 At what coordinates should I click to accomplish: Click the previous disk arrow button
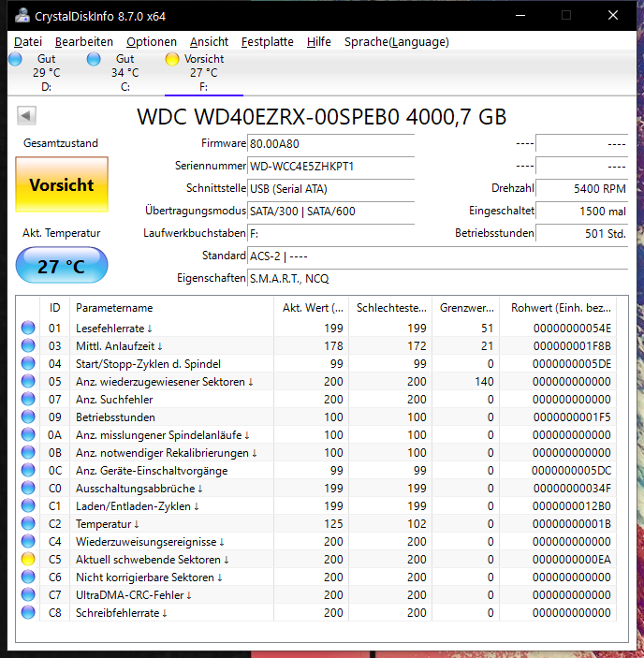pyautogui.click(x=26, y=115)
